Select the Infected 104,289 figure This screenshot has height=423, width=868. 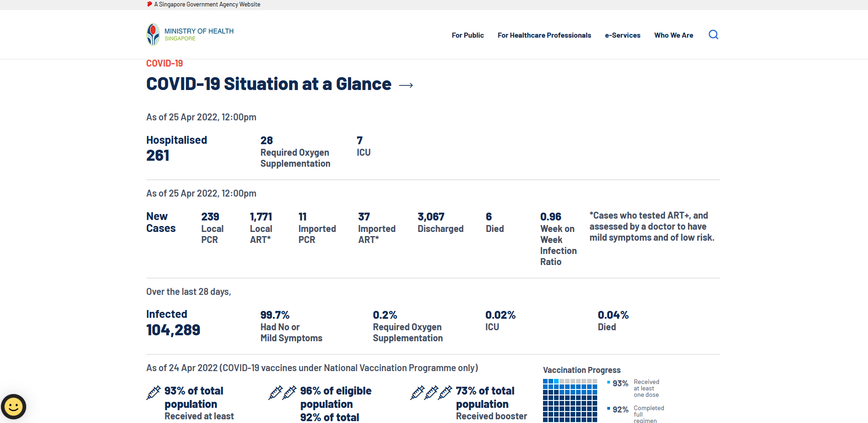173,323
